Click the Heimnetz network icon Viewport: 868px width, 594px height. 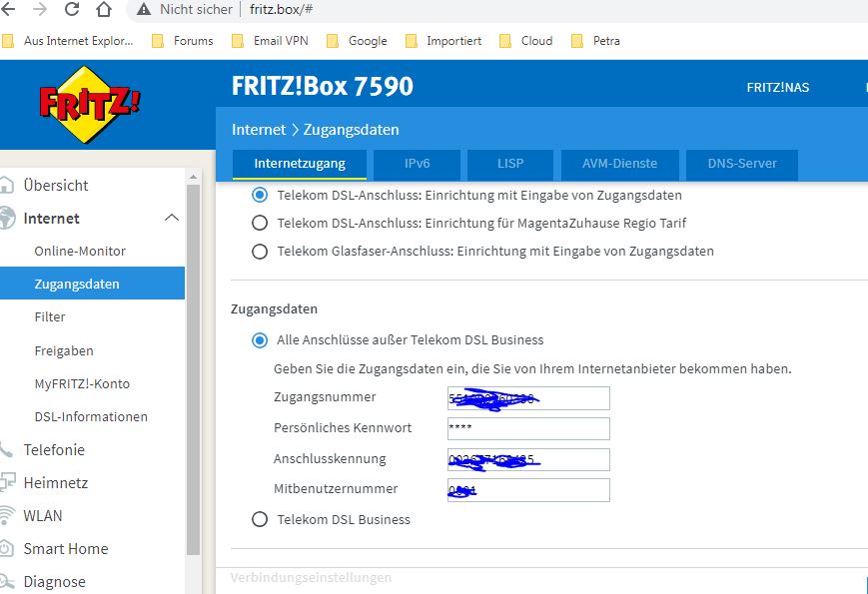[x=7, y=482]
